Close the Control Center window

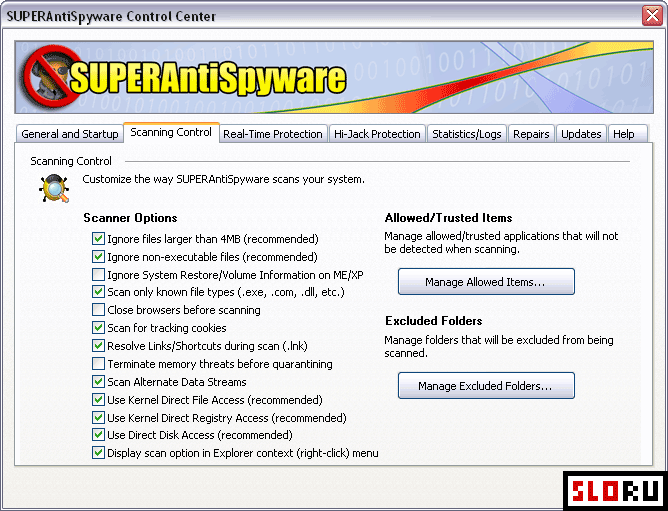[652, 16]
